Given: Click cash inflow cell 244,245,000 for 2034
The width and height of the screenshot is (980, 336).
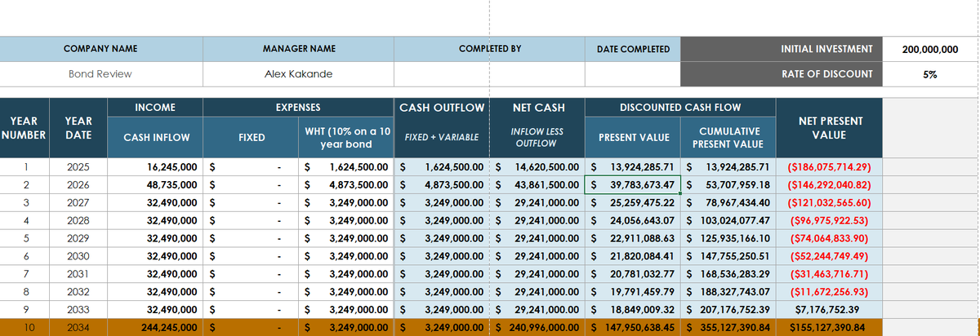Looking at the screenshot, I should 154,327.
